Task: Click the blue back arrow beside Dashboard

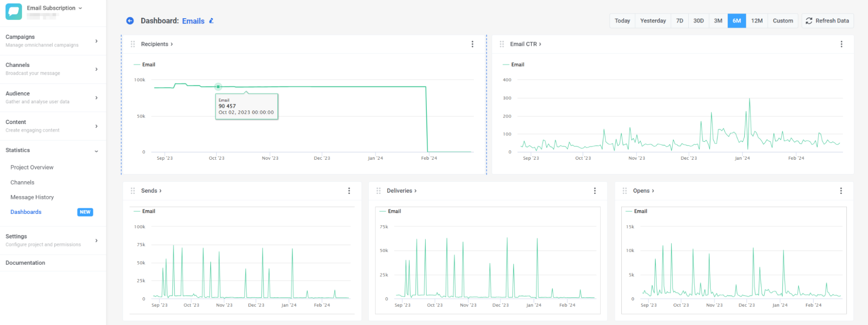Action: point(130,21)
